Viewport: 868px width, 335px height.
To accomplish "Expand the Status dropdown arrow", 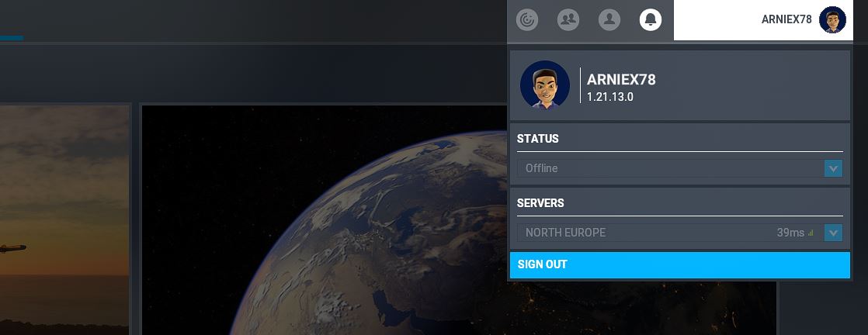I will click(x=833, y=168).
